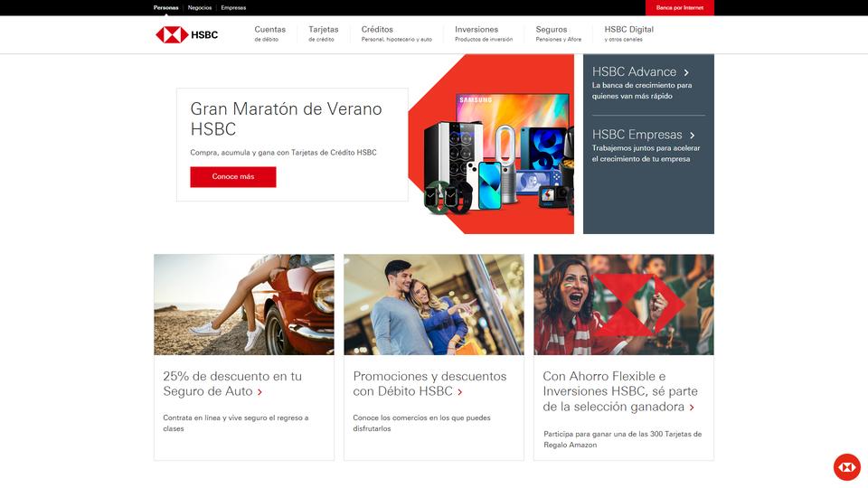Open Promociones y descuentos con Débito link
This screenshot has height=488, width=868.
point(429,384)
